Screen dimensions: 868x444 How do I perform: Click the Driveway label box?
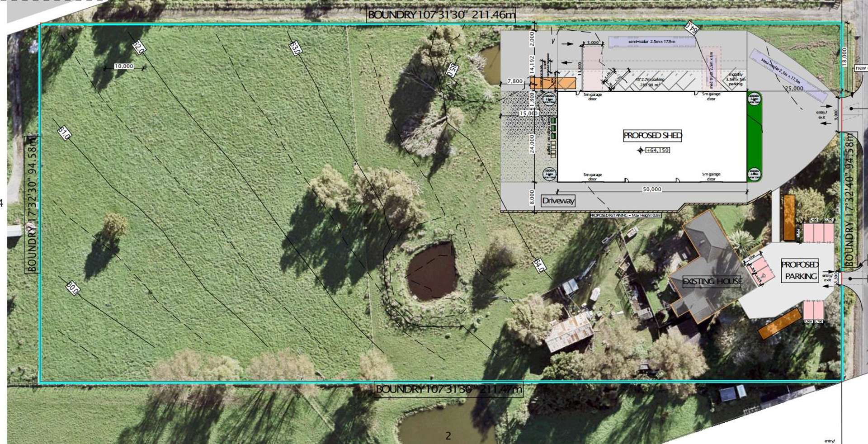[558, 201]
